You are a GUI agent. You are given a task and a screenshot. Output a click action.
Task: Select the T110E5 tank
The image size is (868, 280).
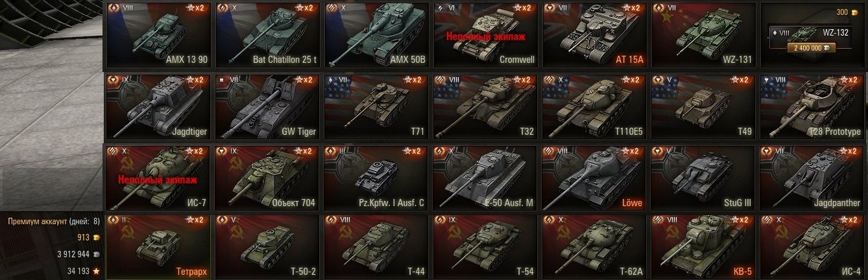[594, 106]
